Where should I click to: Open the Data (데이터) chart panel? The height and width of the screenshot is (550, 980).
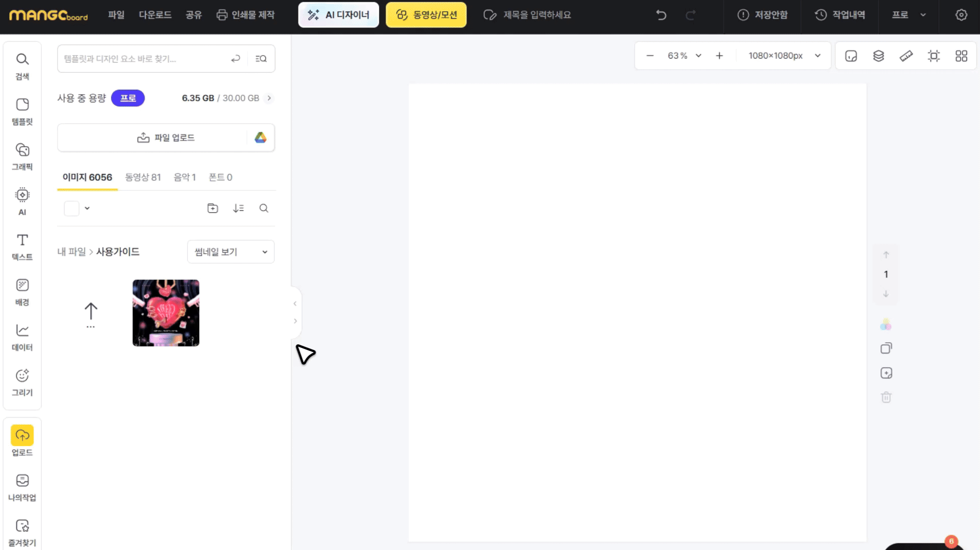(22, 337)
